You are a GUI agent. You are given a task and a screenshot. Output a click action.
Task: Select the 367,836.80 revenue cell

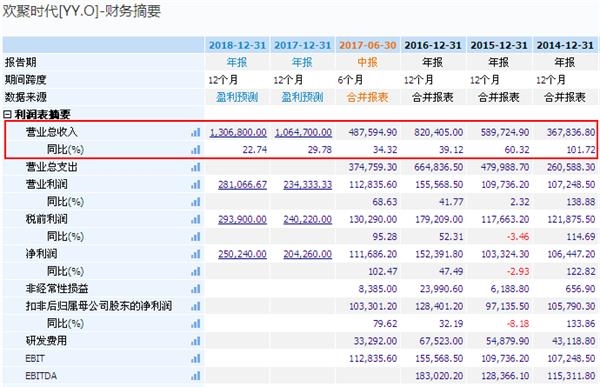571,132
